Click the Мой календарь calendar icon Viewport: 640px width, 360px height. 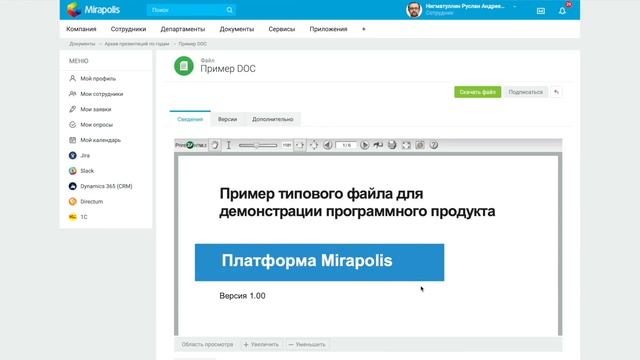tap(73, 140)
